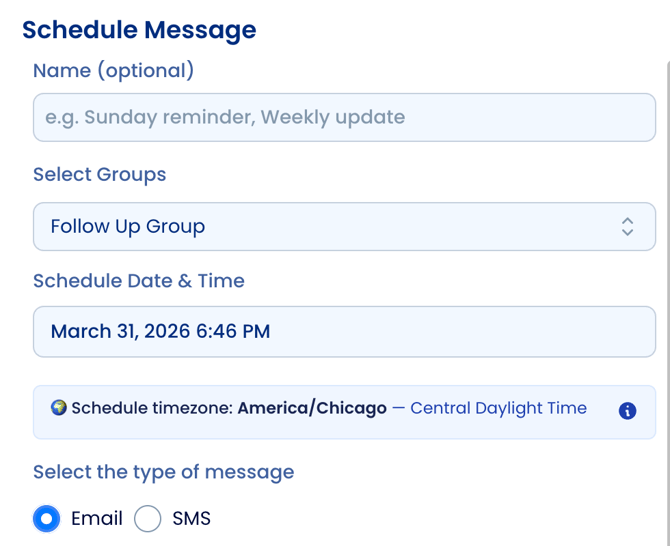This screenshot has height=546, width=670.
Task: Click the America/Chicago timezone text
Action: (312, 409)
